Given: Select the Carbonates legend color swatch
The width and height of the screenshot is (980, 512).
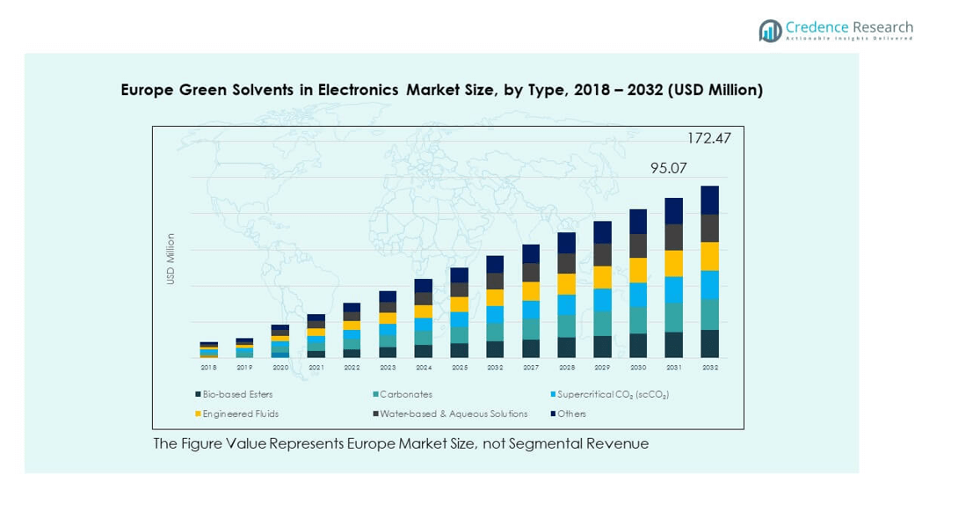Looking at the screenshot, I should (375, 395).
